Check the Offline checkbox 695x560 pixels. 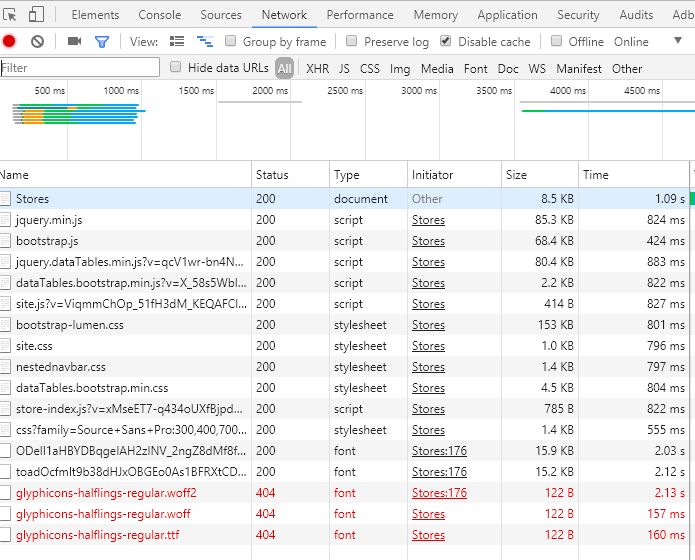(556, 41)
